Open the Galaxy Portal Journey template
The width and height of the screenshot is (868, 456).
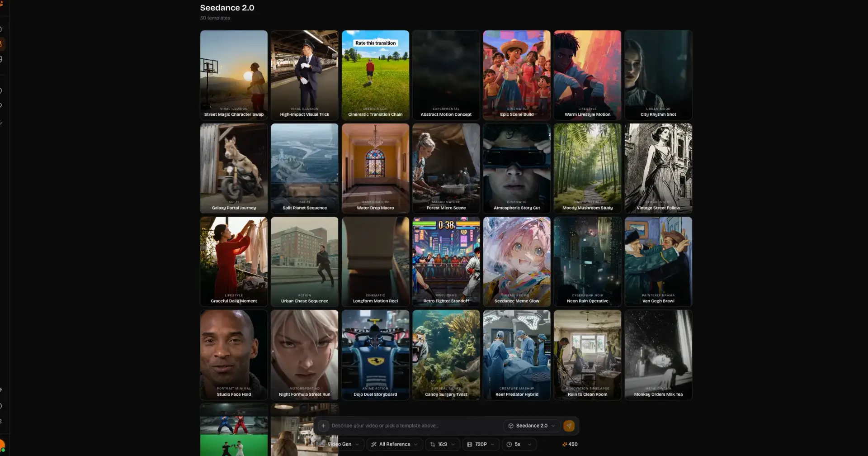click(x=234, y=168)
